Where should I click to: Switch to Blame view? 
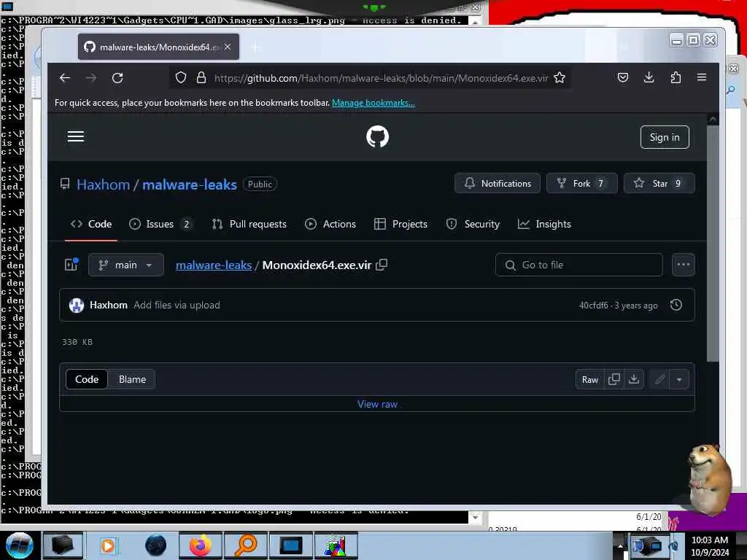[132, 379]
